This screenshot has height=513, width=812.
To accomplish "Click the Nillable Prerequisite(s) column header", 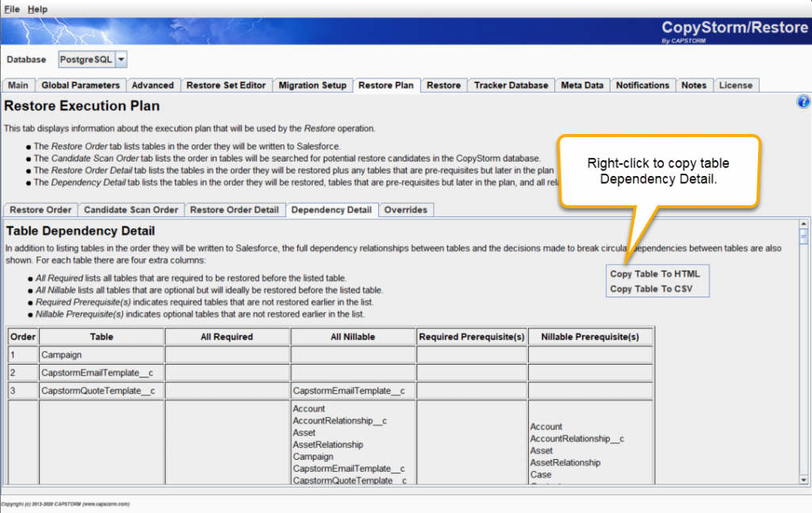I will coord(590,336).
